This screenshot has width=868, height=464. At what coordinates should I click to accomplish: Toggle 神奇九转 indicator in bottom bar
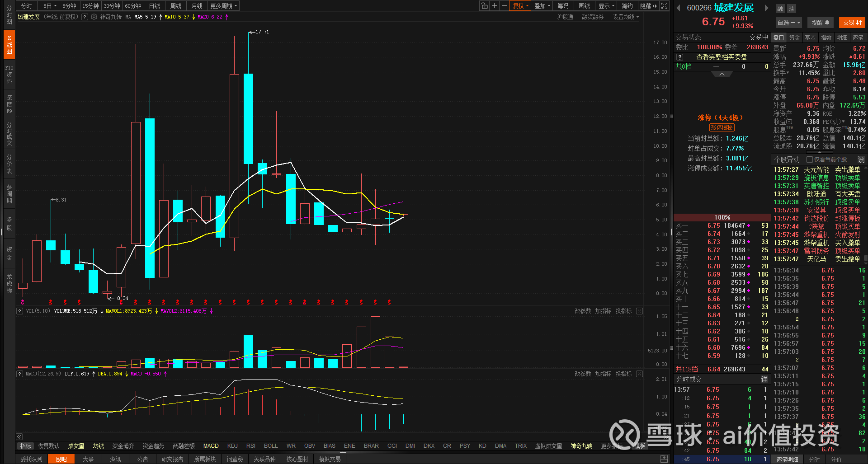click(581, 446)
